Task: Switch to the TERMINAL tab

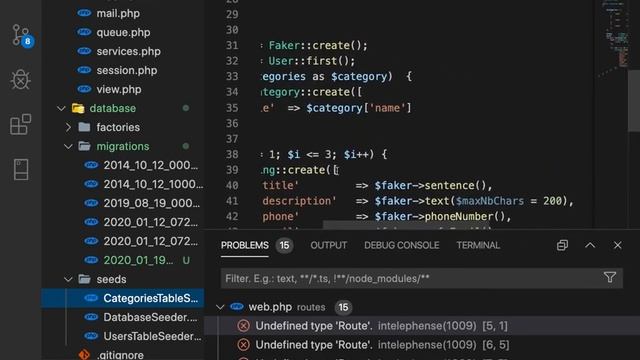Action: click(x=478, y=245)
